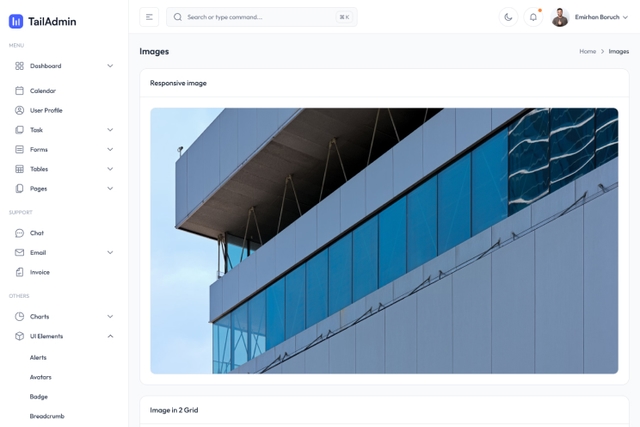
Task: Click the TailAdmin logo icon
Action: (16, 21)
